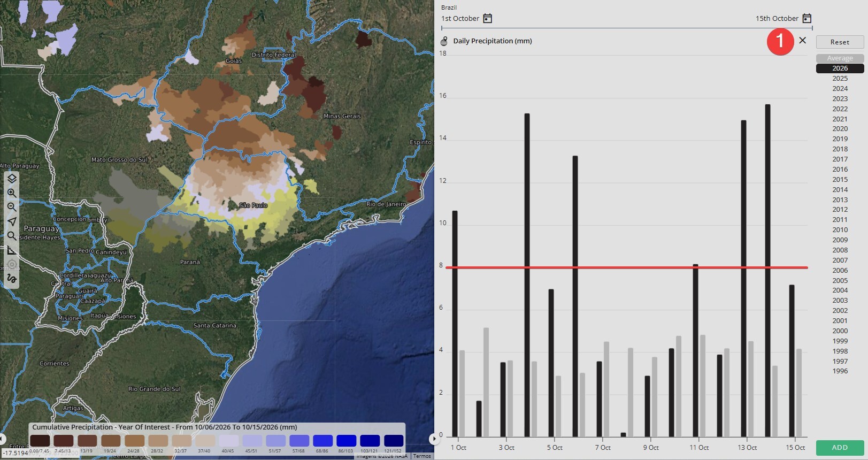Click the Brazil region label

pos(449,7)
